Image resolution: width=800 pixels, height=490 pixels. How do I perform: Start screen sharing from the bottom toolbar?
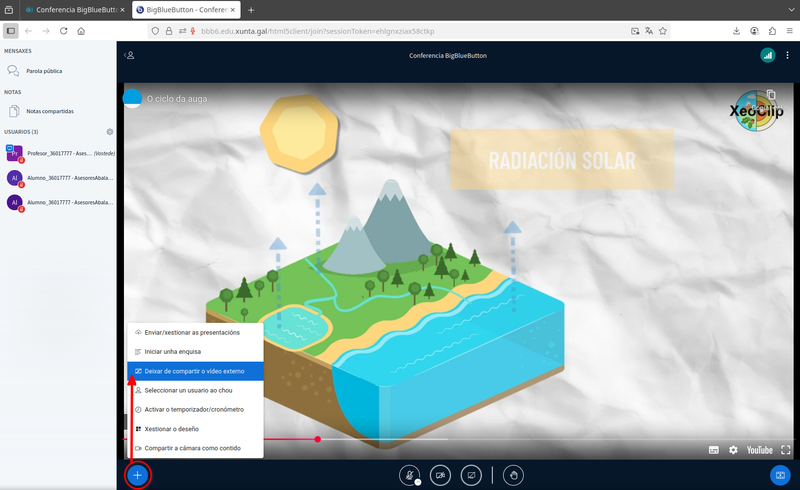pos(471,475)
